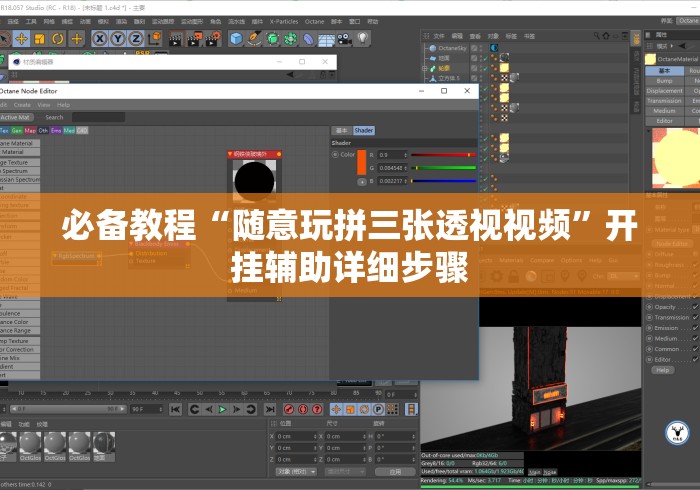Open the Layout dropdown showing Octane
Screen dimensions: 700x490
688,21
